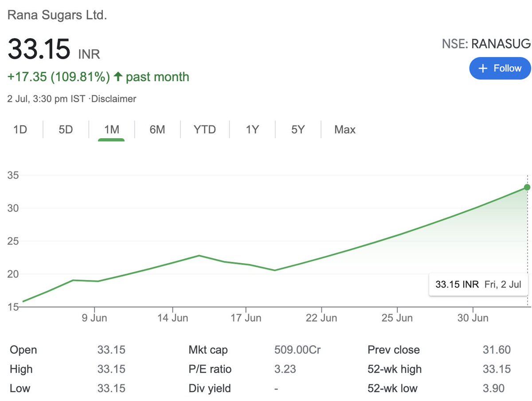Switch to the 1Y range tab
Viewport: 532px width, 401px height.
[x=252, y=130]
